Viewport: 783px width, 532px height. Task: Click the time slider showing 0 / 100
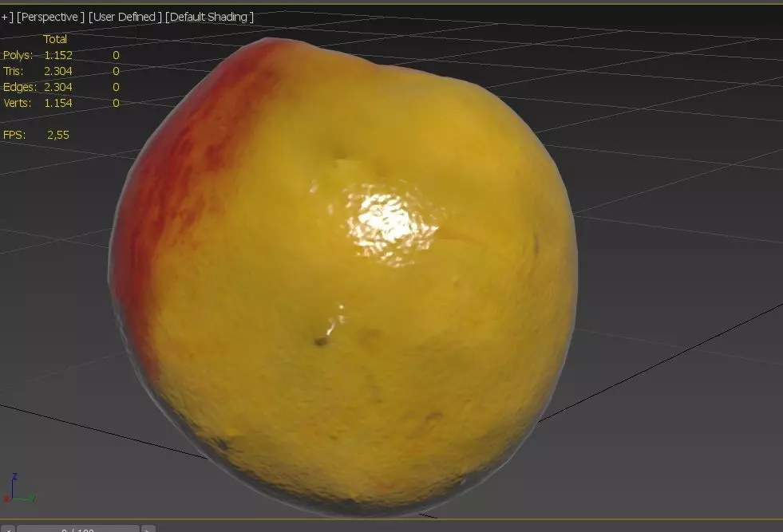[78, 529]
